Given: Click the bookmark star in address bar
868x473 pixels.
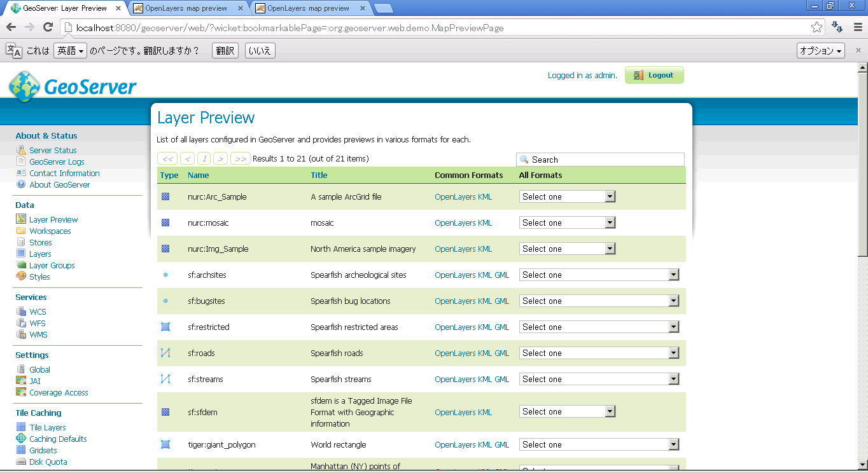Looking at the screenshot, I should tap(816, 27).
